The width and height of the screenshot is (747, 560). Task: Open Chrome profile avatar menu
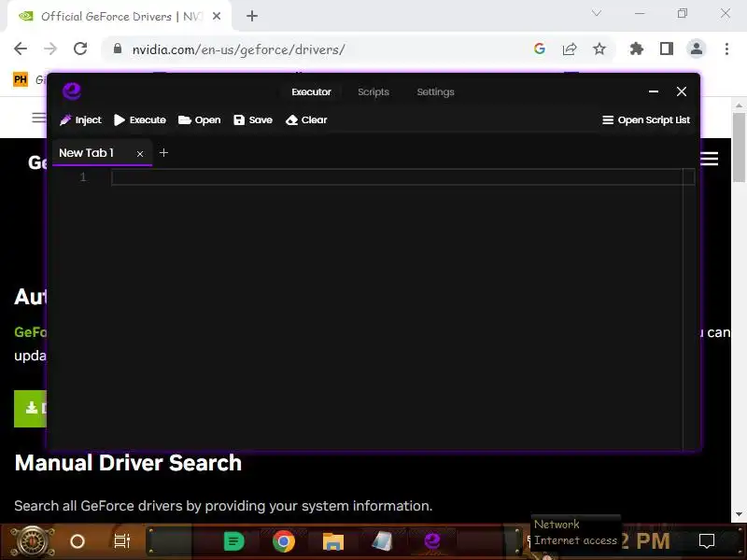tap(696, 49)
